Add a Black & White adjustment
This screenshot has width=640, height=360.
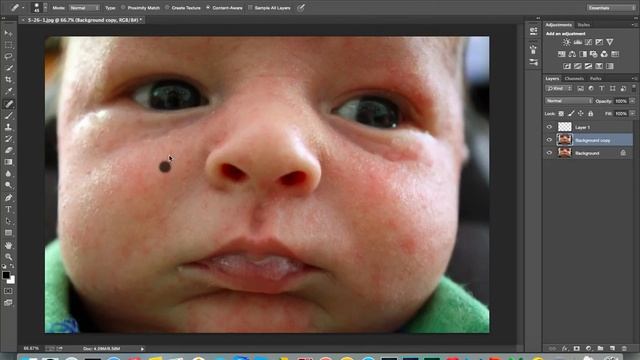click(583, 54)
